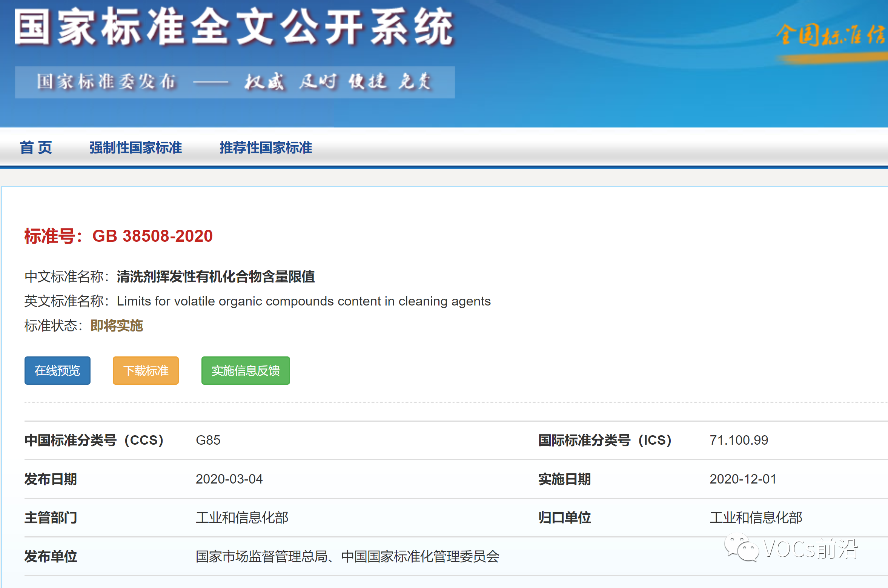Viewport: 888px width, 588px height.
Task: Open the 强制性国家标准 menu item
Action: tap(135, 147)
